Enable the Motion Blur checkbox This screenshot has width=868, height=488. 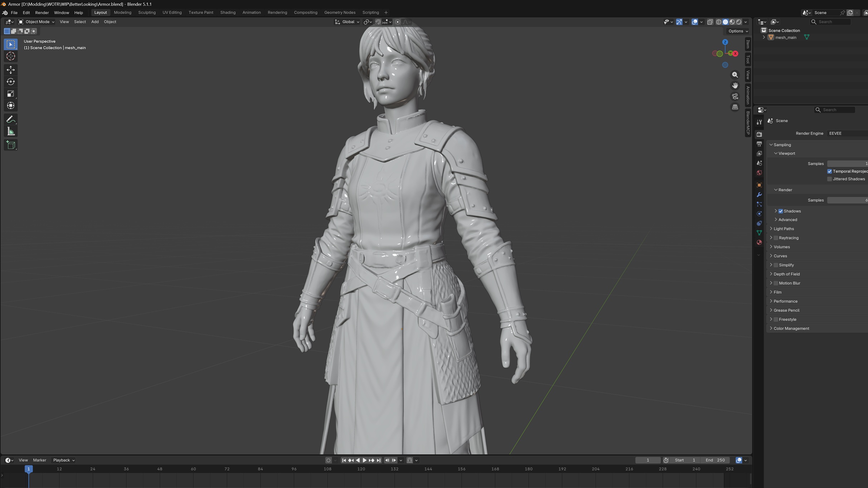776,283
